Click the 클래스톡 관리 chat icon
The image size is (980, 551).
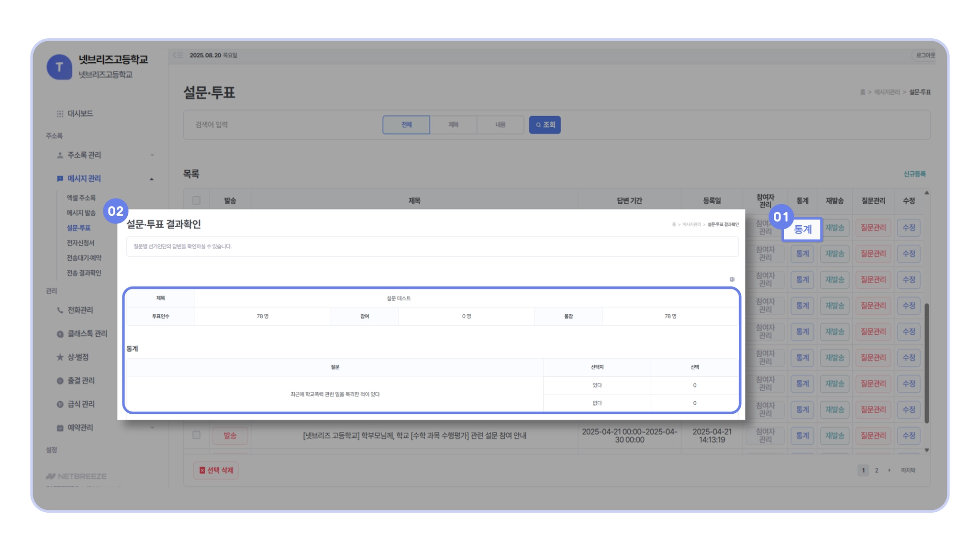pyautogui.click(x=60, y=334)
